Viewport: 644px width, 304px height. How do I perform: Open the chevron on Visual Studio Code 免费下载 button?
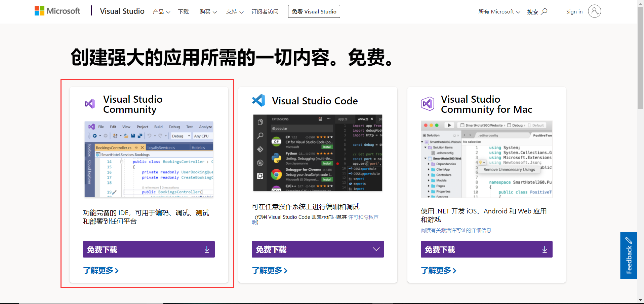[376, 249]
